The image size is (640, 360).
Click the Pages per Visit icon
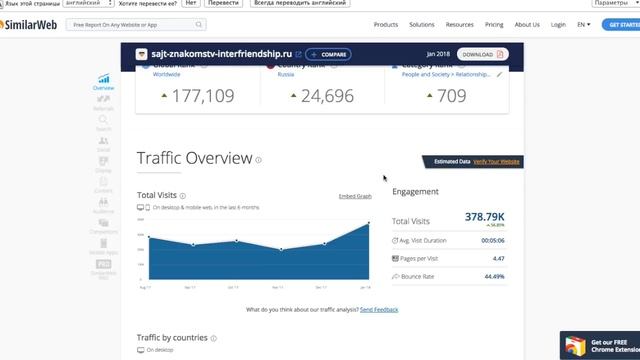pos(395,258)
